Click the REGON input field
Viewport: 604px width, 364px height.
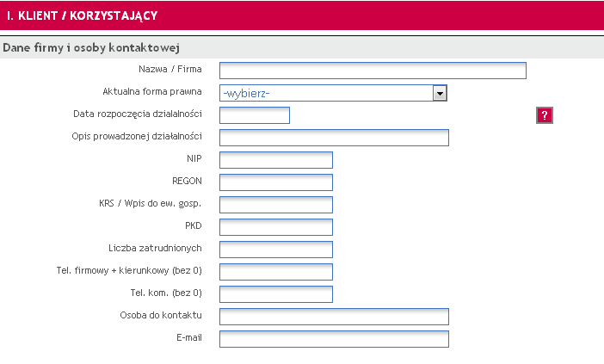point(276,182)
